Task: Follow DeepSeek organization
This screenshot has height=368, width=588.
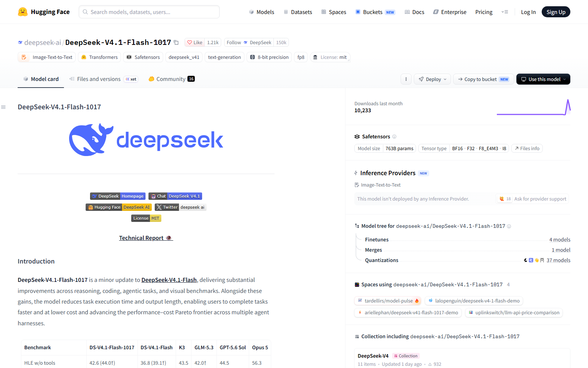Action: point(249,42)
